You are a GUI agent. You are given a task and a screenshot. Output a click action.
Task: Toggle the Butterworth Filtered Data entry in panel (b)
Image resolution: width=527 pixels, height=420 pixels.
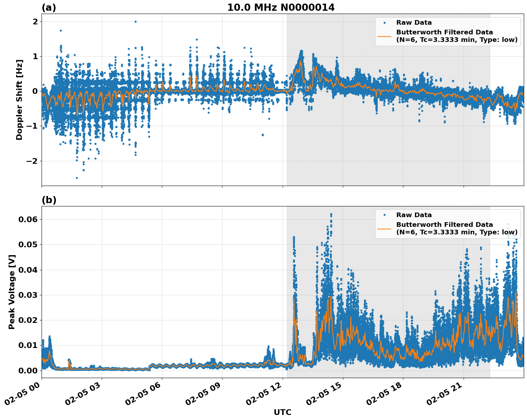click(x=444, y=225)
